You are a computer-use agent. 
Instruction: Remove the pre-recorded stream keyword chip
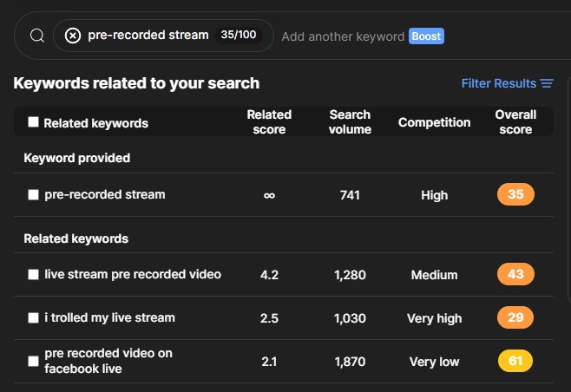pos(73,36)
